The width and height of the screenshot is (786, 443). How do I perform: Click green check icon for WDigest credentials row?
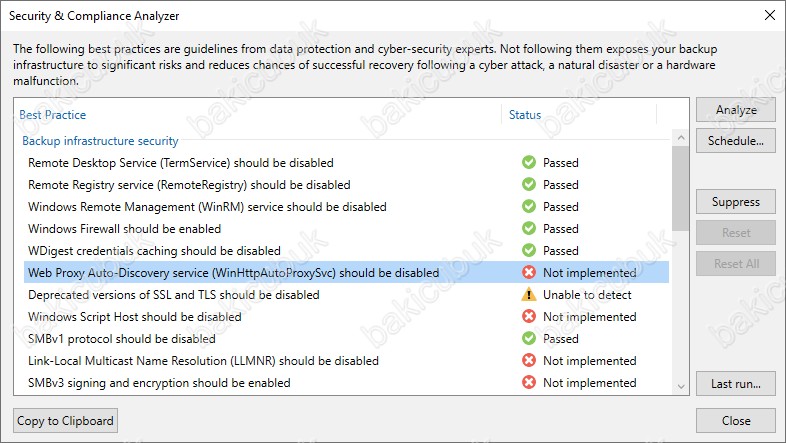tap(528, 250)
